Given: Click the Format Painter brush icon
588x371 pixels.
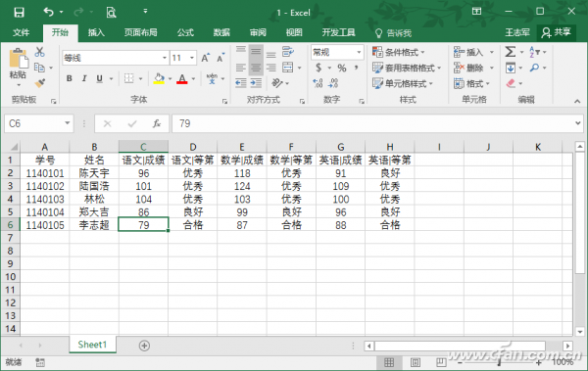Looking at the screenshot, I should click(x=39, y=83).
